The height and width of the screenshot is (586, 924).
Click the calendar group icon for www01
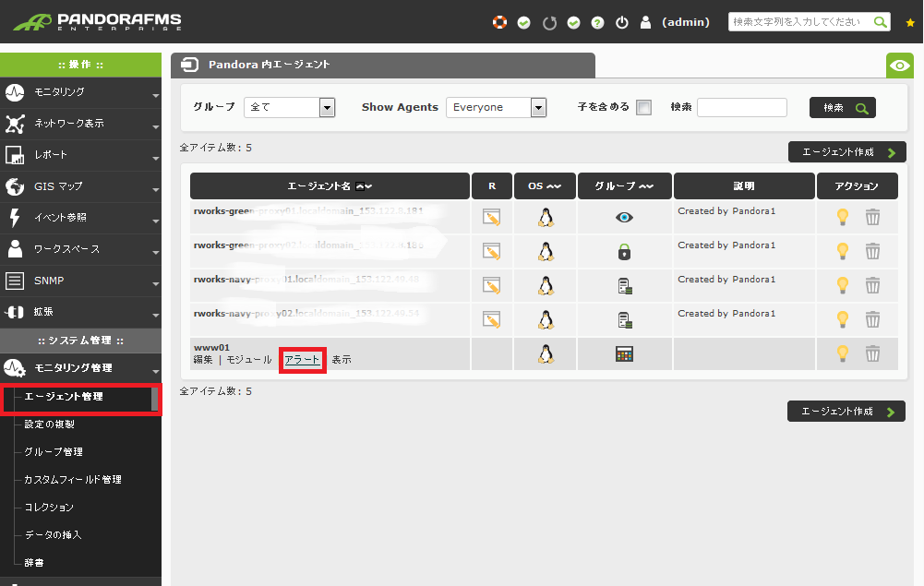[624, 354]
